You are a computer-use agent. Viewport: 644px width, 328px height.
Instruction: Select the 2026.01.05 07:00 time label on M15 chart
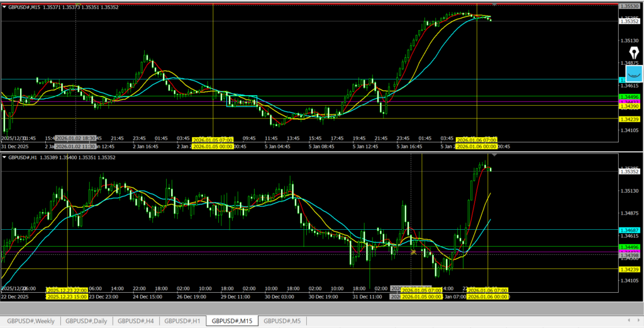(x=213, y=139)
